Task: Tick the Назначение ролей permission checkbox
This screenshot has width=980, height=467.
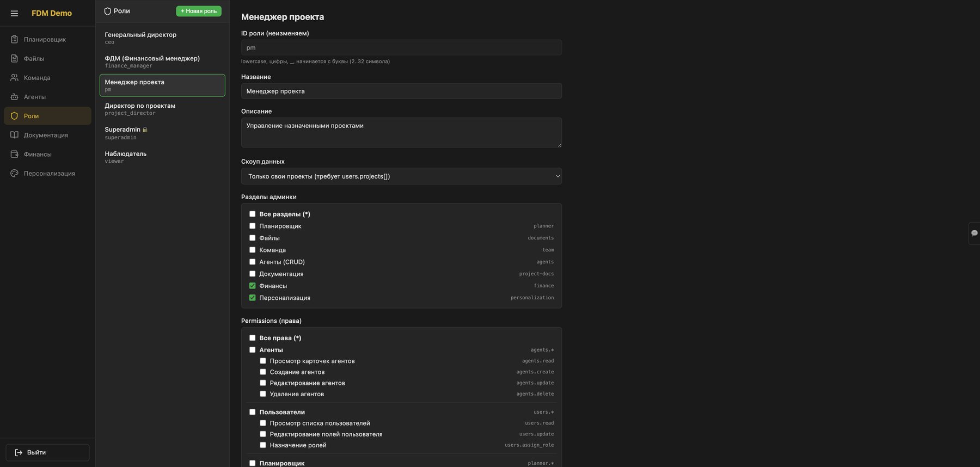Action: coord(263,445)
